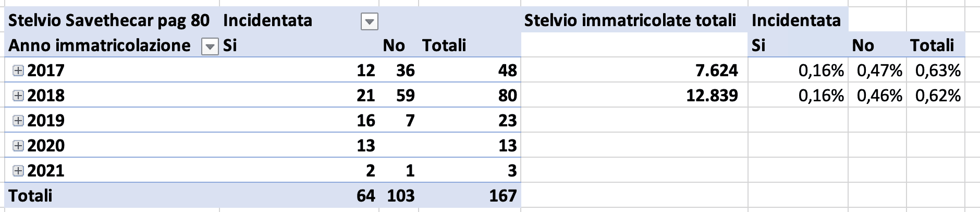
Task: Expand the 2020 row group
Action: coord(18,146)
